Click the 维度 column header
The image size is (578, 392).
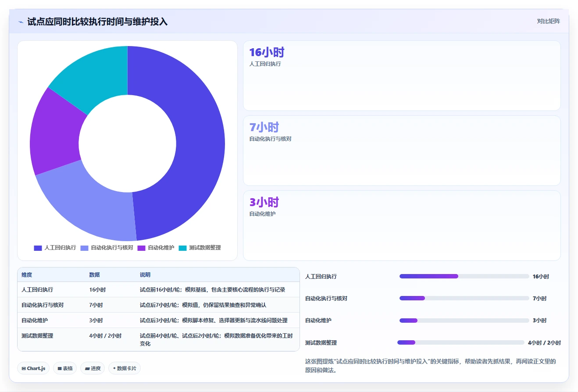pyautogui.click(x=27, y=275)
